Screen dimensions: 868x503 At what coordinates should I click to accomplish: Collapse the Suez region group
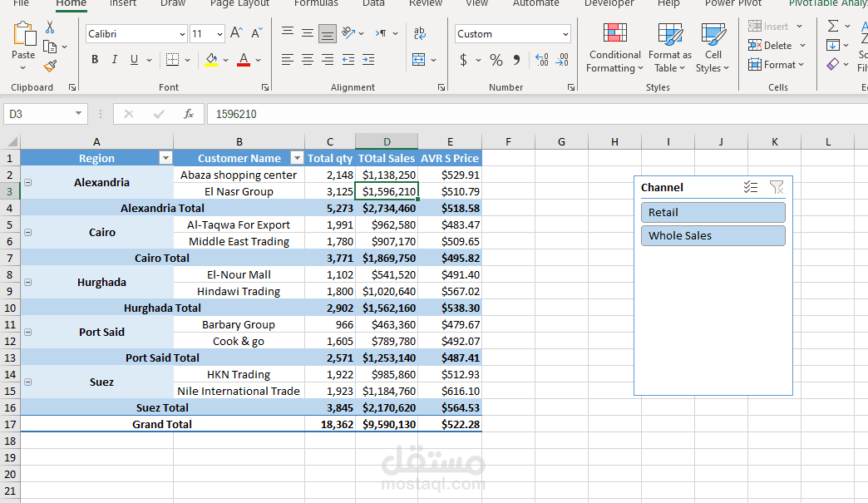click(27, 382)
